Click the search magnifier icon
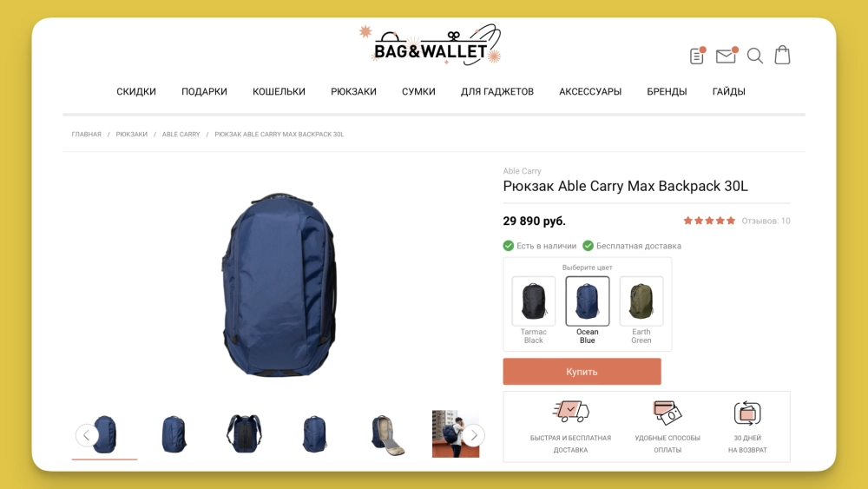The height and width of the screenshot is (489, 868). (x=755, y=56)
